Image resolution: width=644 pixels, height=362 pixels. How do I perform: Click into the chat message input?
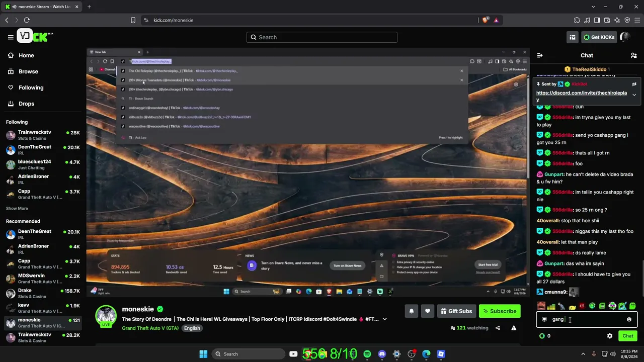[x=587, y=319]
